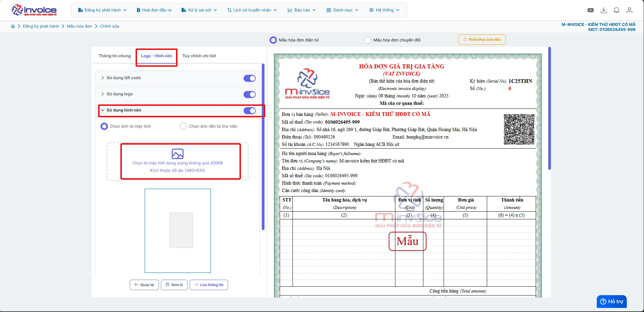Go to home via breadcrumb house icon
This screenshot has height=312, width=644.
[x=13, y=26]
